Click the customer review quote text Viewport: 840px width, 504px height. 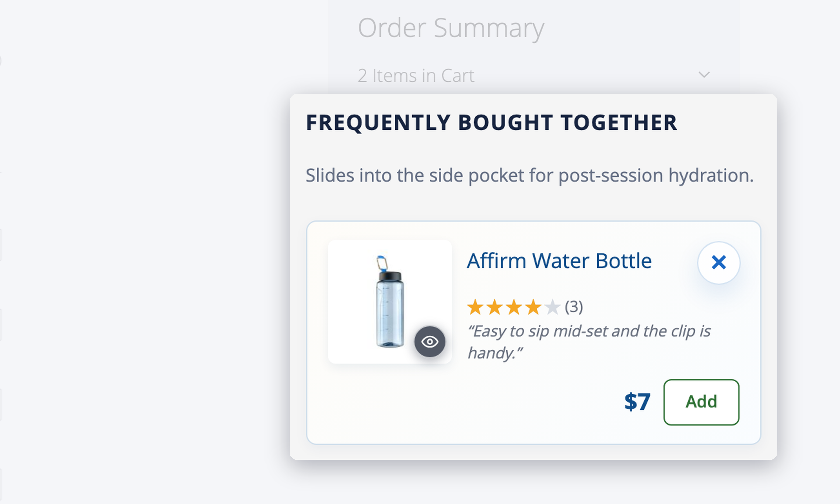pos(588,342)
